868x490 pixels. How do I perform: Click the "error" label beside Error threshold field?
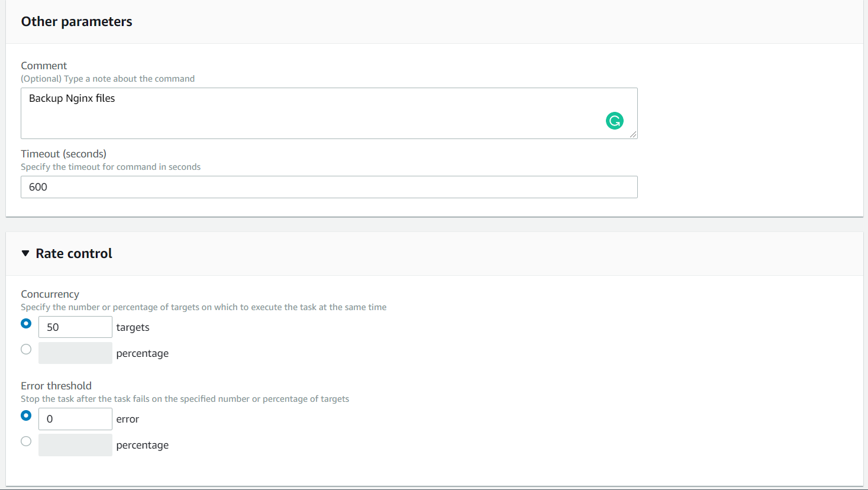tap(127, 419)
